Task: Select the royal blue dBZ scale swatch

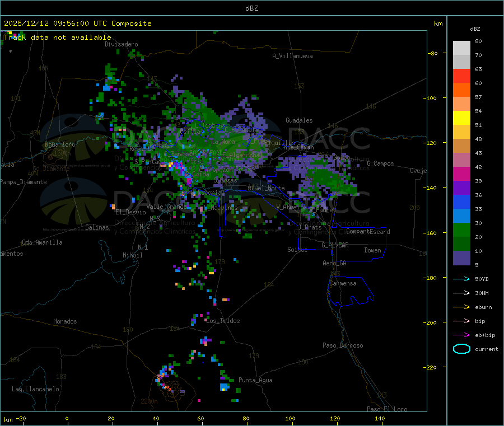Action: (461, 202)
